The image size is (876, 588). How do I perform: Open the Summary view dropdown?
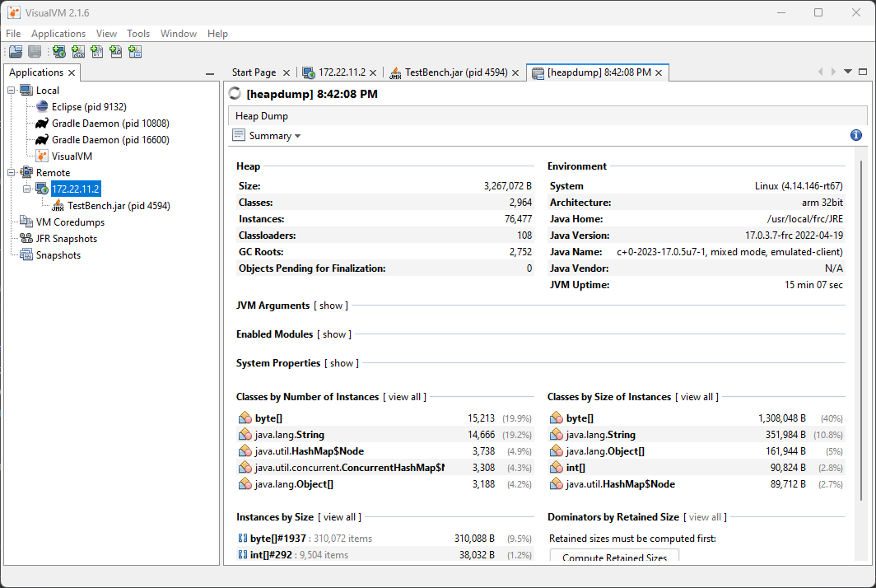point(278,134)
